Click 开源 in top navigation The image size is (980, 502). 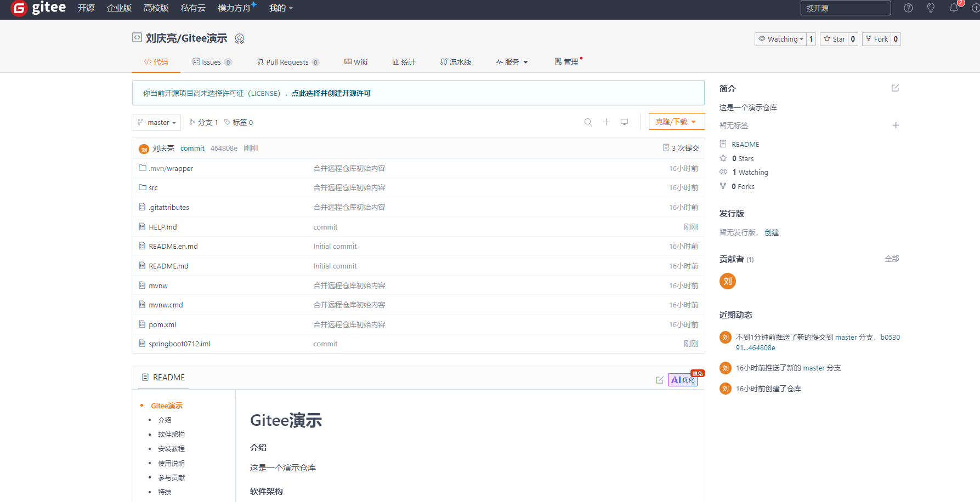(x=86, y=8)
